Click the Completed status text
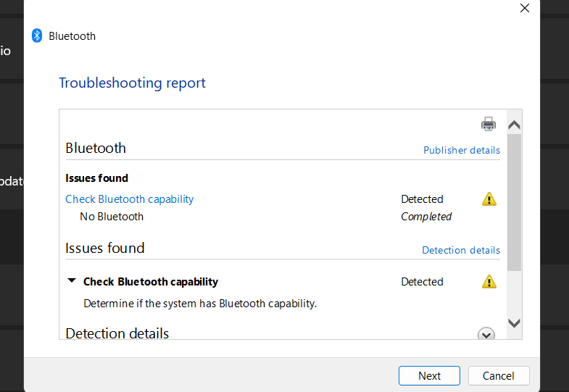This screenshot has height=392, width=569. click(426, 217)
